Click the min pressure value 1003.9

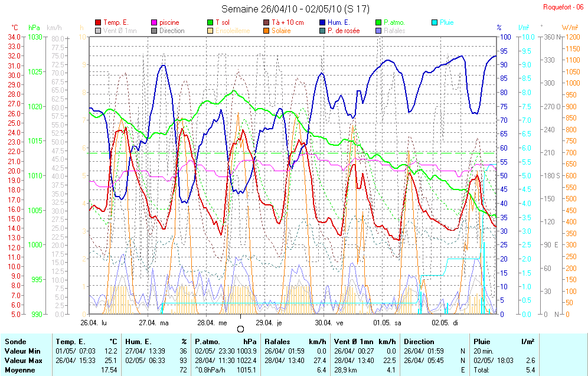pos(247,351)
